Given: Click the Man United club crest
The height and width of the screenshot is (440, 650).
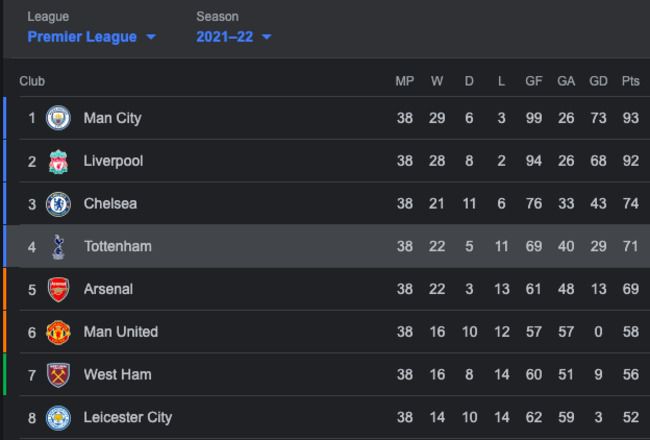Looking at the screenshot, I should click(58, 332).
